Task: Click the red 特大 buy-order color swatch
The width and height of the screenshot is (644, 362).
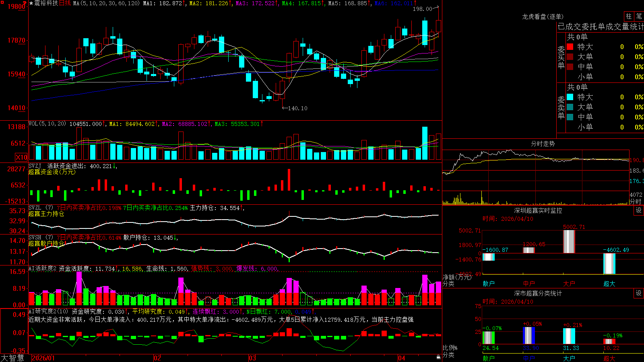Action: pos(570,47)
